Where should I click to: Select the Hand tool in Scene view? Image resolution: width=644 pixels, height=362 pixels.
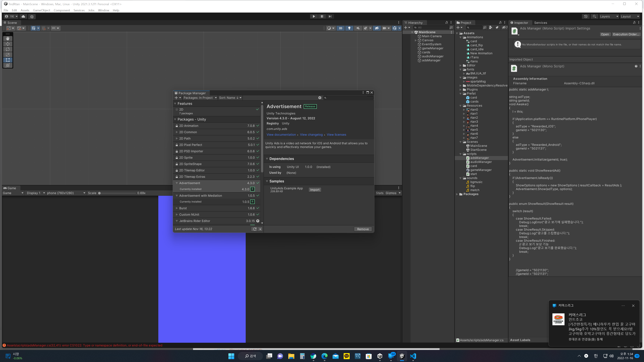click(8, 39)
